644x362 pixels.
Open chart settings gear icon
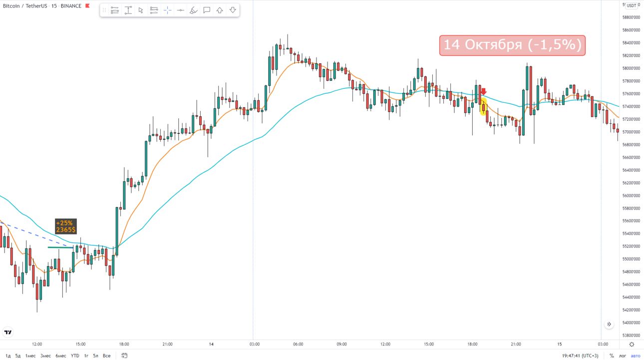(x=632, y=345)
